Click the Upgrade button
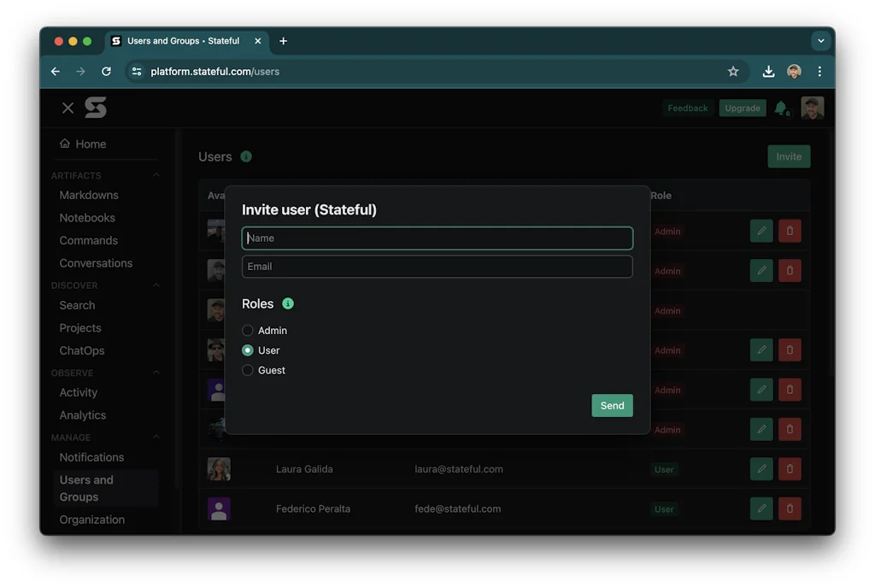 742,108
